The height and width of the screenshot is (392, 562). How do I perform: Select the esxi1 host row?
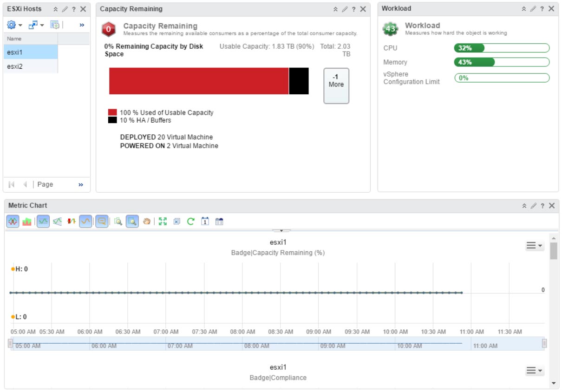31,52
